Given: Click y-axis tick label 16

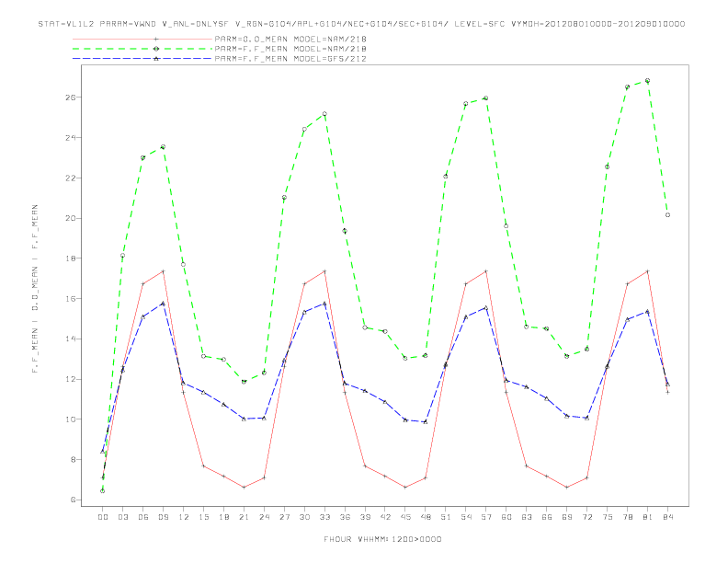Looking at the screenshot, I should click(x=70, y=299).
